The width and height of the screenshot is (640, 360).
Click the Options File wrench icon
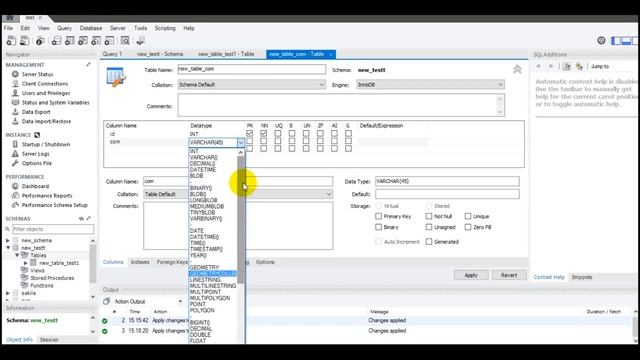pos(15,163)
